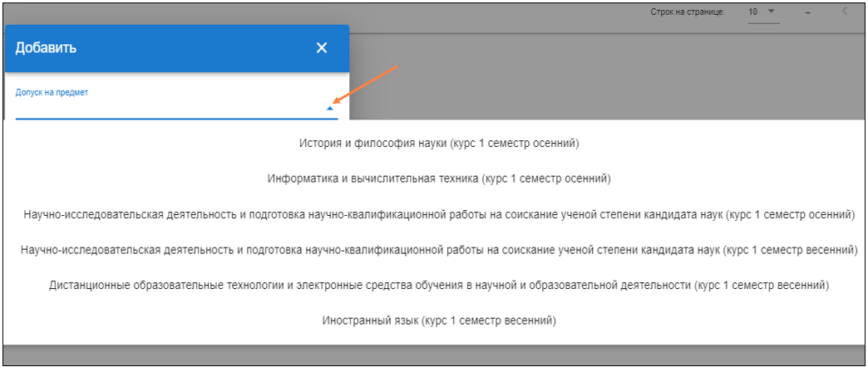Choose "Иностранный язык" весенний семестр option

(438, 320)
